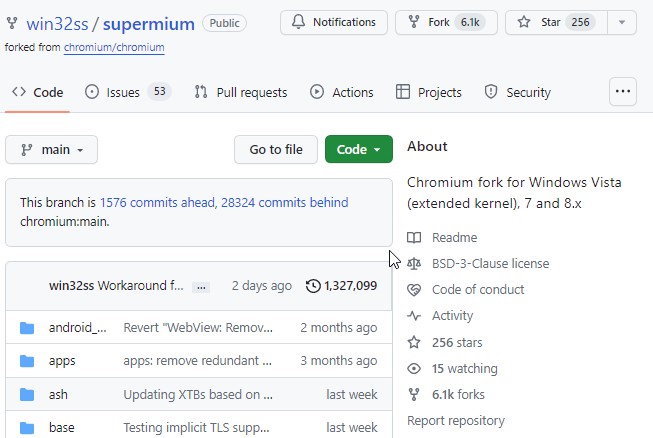Click the Code of conduct heart icon
The height and width of the screenshot is (438, 653).
pos(414,290)
